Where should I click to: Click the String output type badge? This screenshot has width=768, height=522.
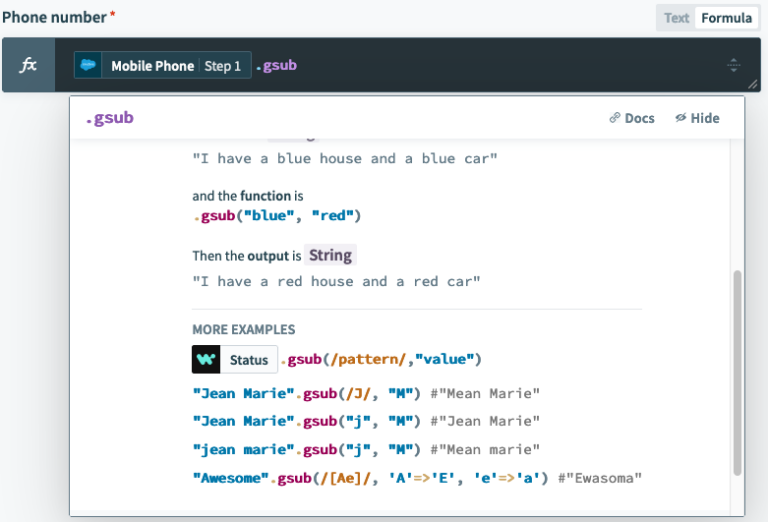(330, 255)
